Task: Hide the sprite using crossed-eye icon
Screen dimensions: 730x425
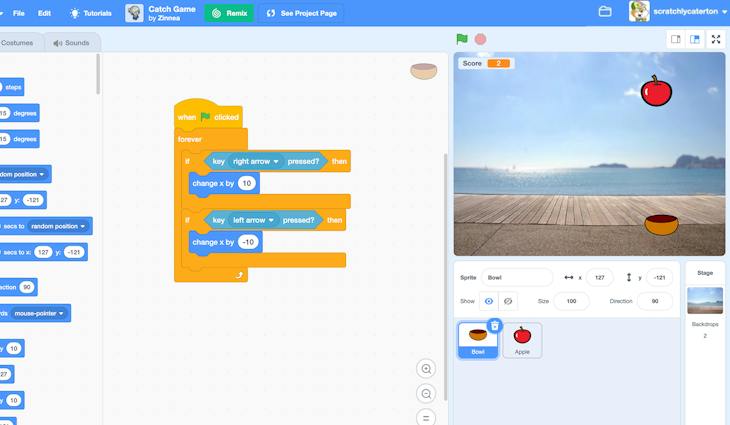Action: (508, 301)
